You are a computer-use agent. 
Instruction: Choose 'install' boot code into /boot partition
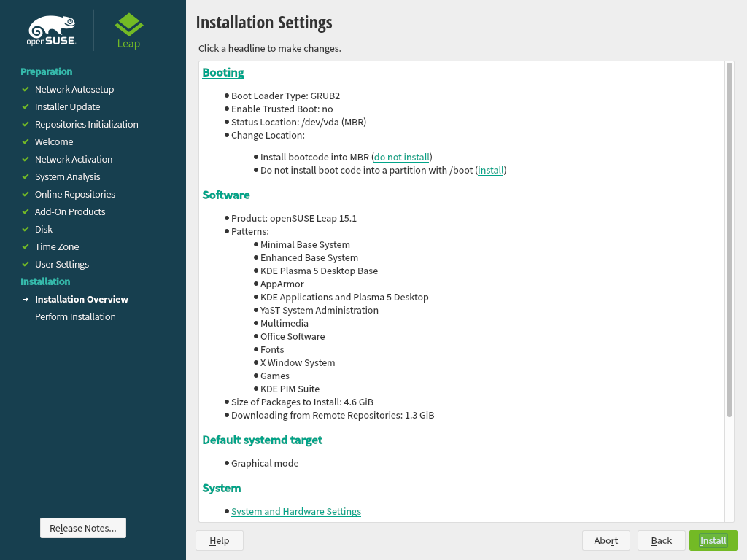point(491,171)
